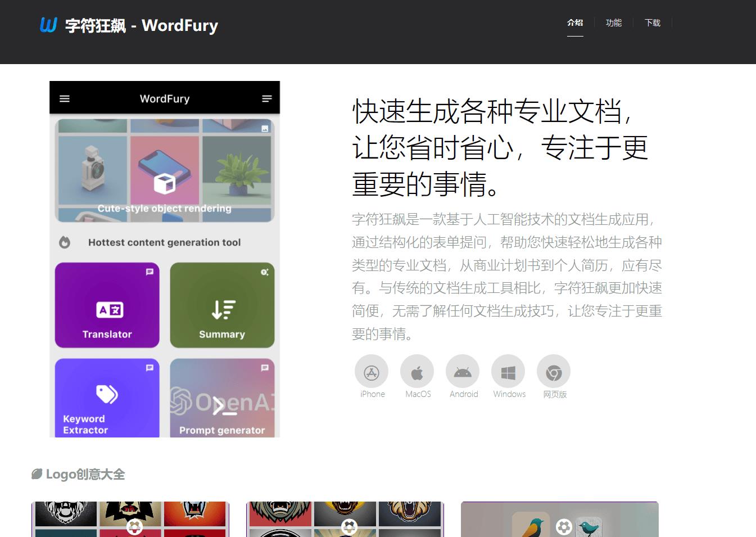Image resolution: width=756 pixels, height=537 pixels.
Task: Click the 介绍 navigation link
Action: [x=575, y=22]
